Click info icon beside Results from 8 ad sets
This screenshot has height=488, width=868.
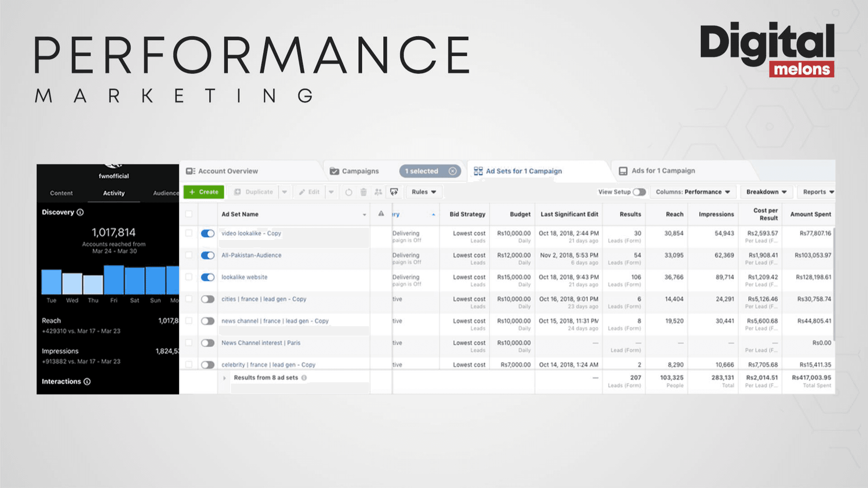click(x=304, y=378)
